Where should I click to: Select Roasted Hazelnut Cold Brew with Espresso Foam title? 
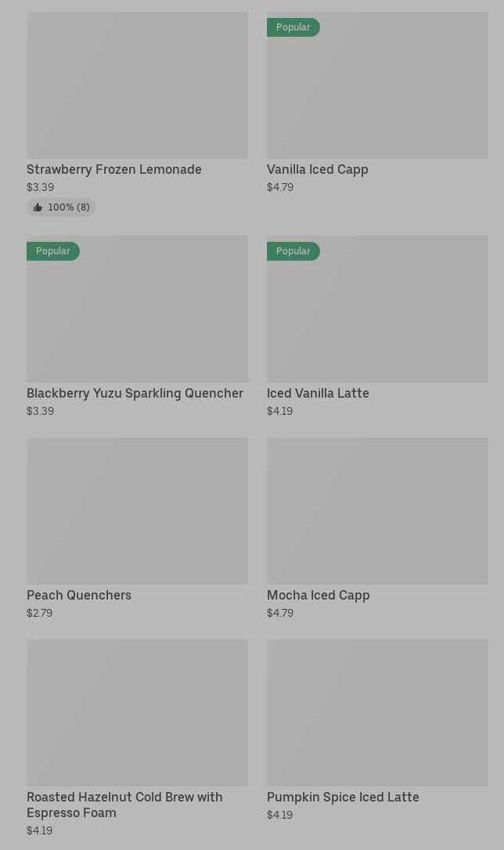click(x=124, y=805)
